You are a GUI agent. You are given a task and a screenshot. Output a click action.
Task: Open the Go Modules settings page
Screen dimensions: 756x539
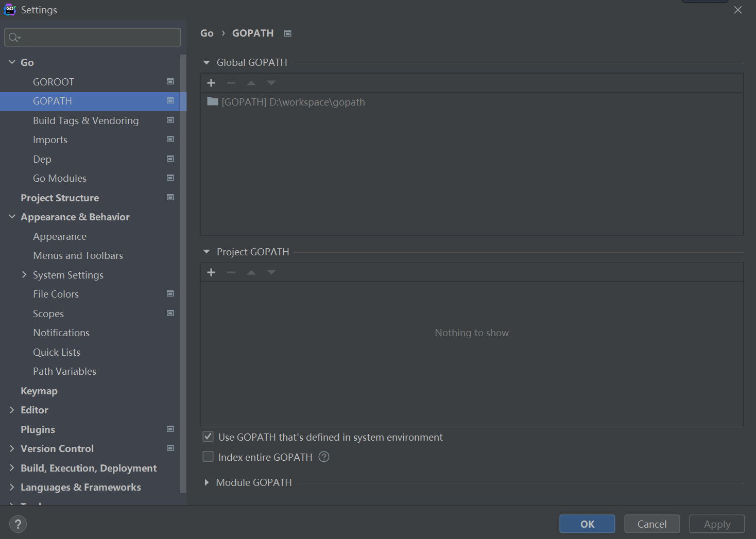[60, 178]
